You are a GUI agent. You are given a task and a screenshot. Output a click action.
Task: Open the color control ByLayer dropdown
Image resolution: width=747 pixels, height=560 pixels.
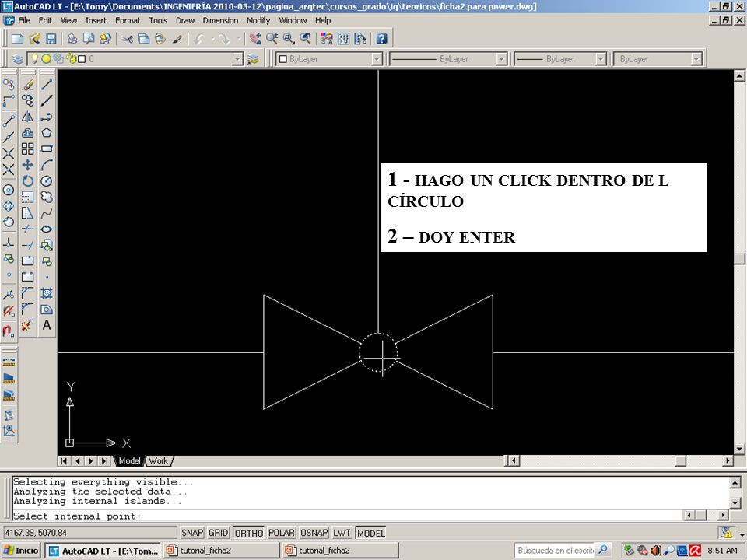[x=377, y=59]
